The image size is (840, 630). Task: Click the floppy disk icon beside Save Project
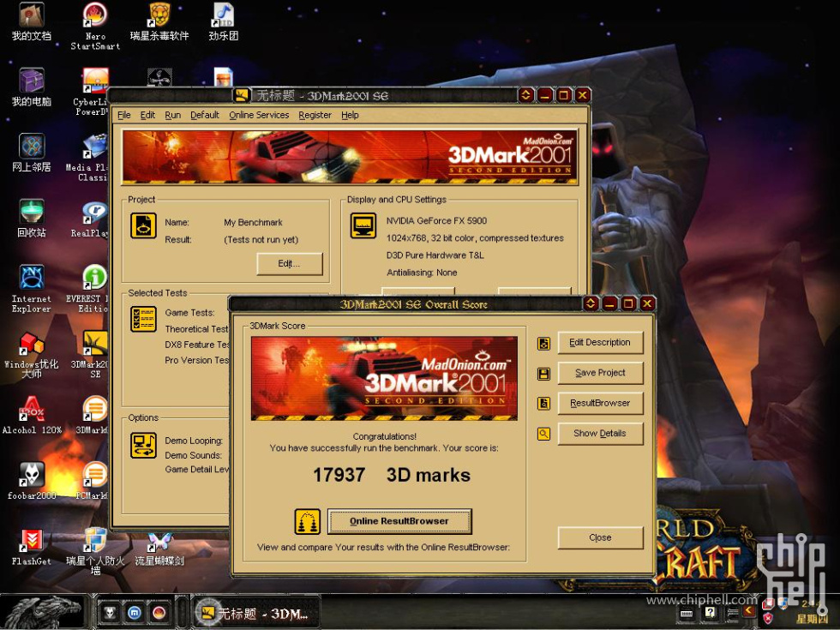click(x=543, y=374)
